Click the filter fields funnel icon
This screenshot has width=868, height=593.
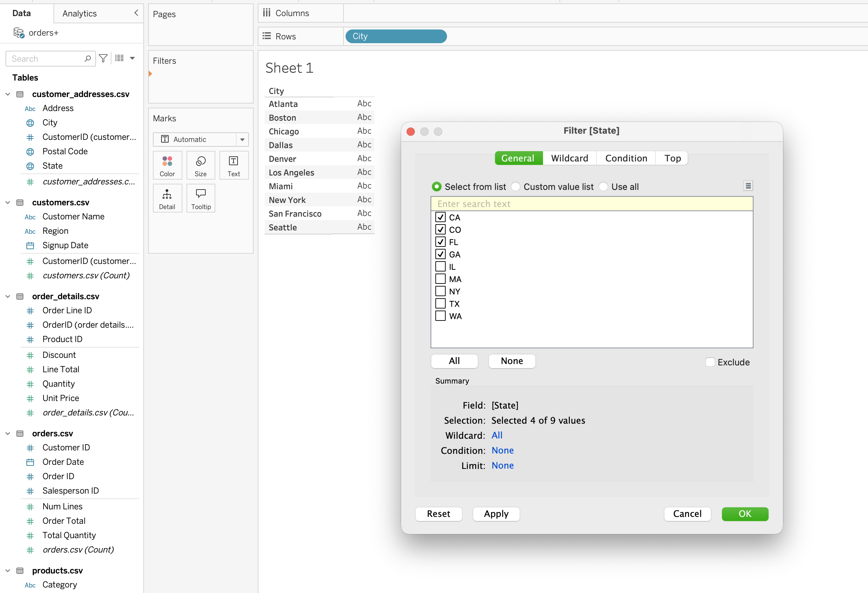pos(104,58)
